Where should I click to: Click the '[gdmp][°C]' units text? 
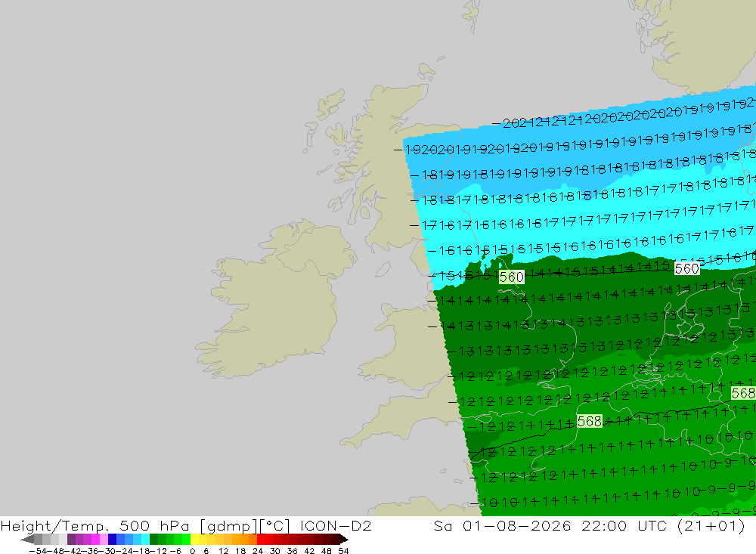click(245, 525)
